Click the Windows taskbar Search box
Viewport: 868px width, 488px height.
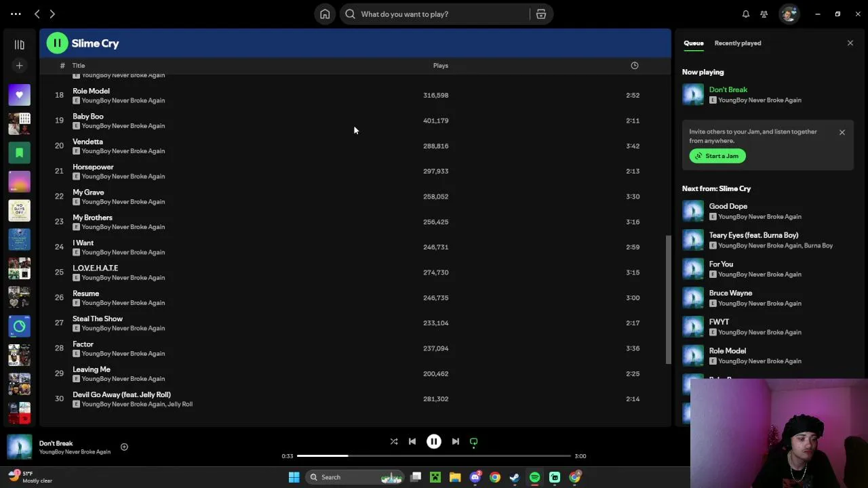click(354, 477)
